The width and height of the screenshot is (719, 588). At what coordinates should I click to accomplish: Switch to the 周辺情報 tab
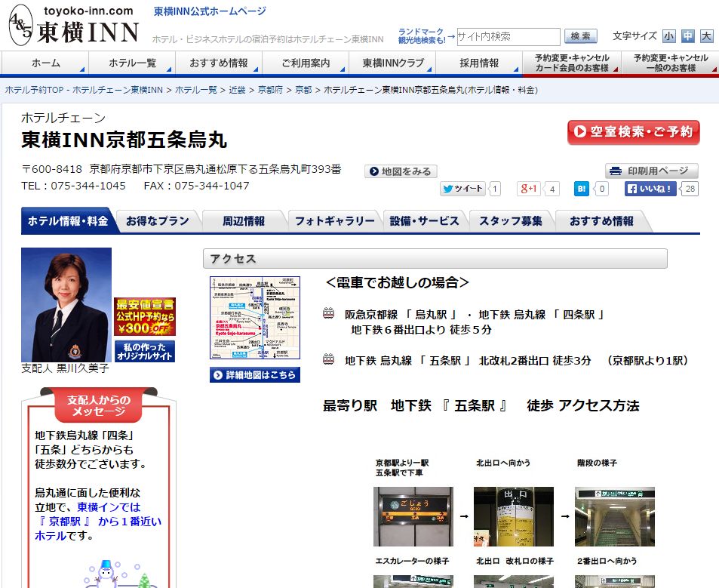[244, 221]
